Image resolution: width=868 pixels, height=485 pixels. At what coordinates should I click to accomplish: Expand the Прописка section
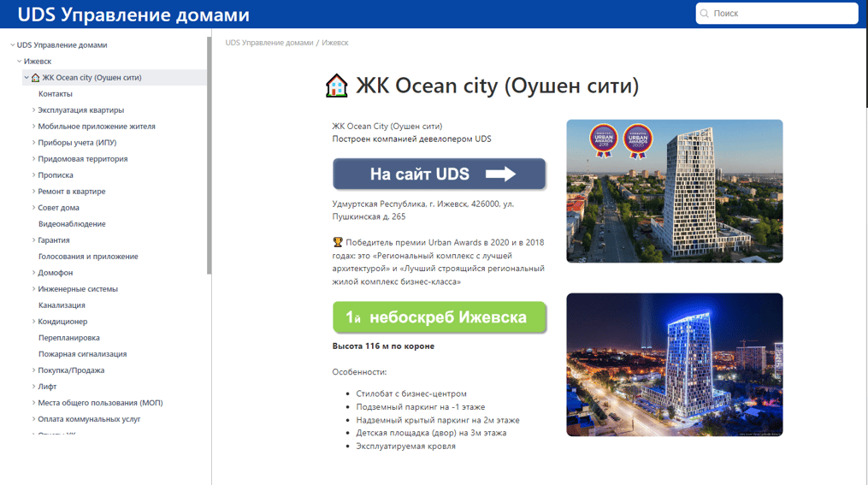pyautogui.click(x=33, y=175)
